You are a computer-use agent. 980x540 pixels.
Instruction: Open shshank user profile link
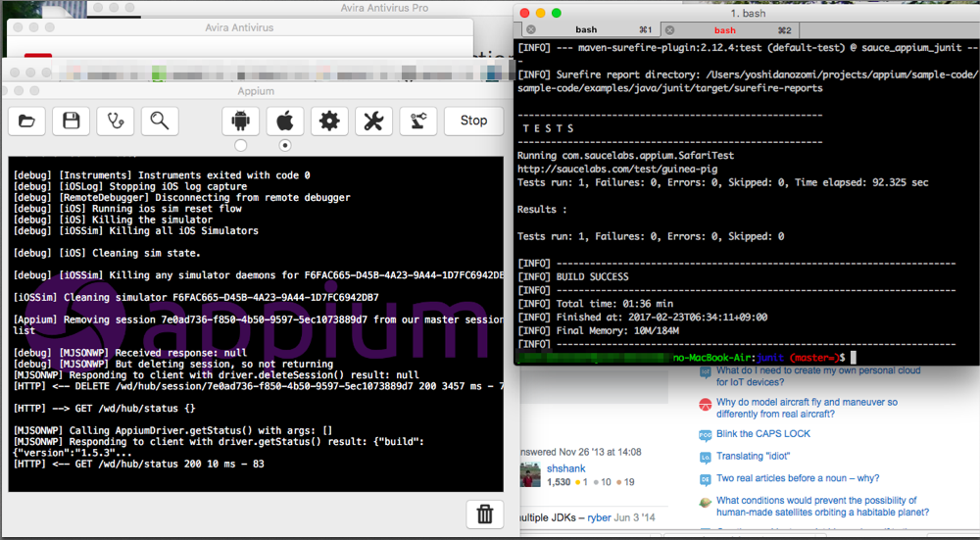(566, 468)
